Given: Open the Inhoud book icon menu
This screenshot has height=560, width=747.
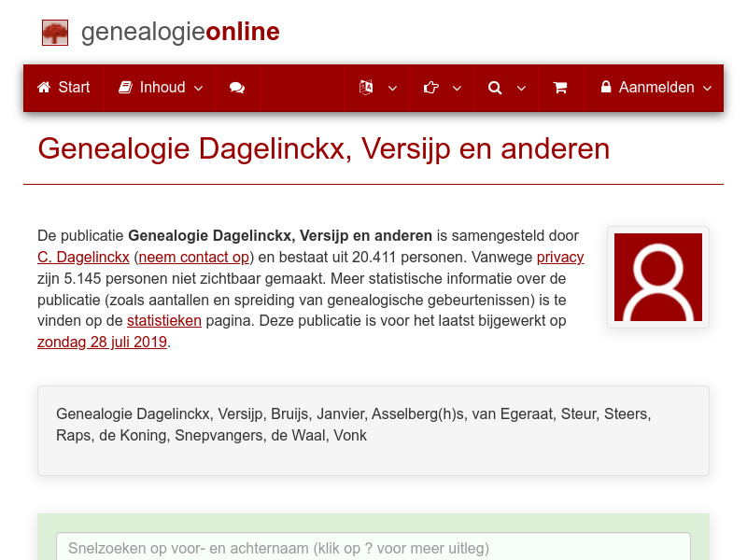Looking at the screenshot, I should click(125, 87).
